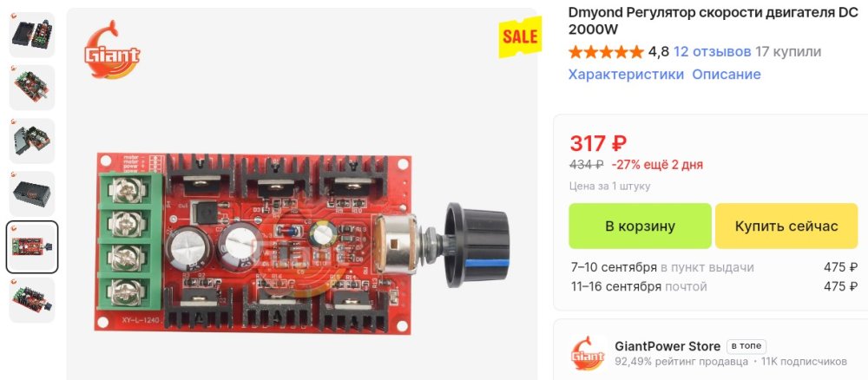The image size is (868, 380).
Task: Click the main product image
Action: point(302,194)
